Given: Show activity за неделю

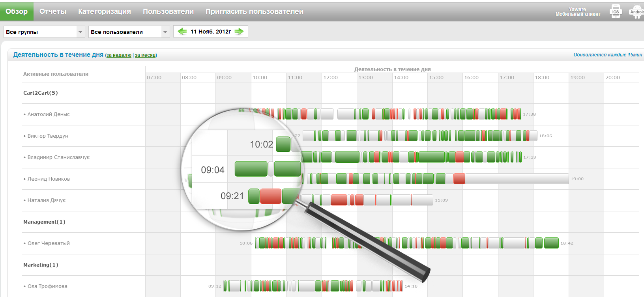Looking at the screenshot, I should (119, 55).
